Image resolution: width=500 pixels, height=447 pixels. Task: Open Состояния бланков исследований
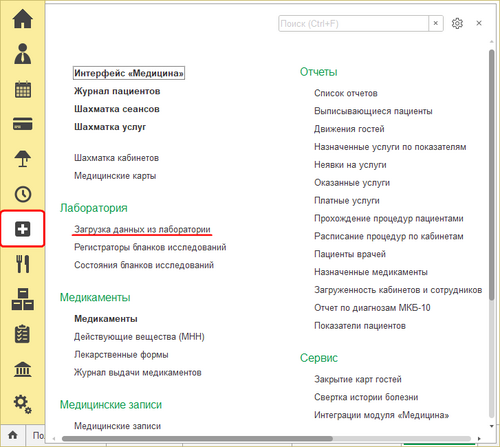click(144, 265)
